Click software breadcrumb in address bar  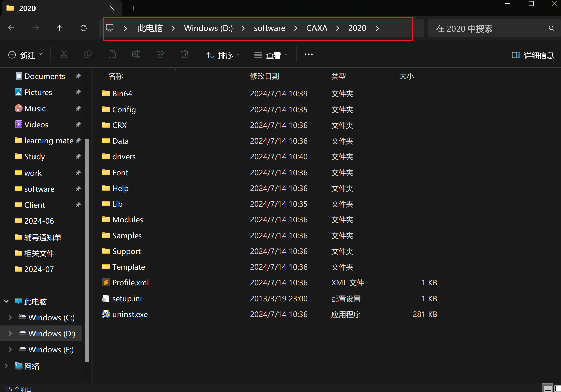(270, 28)
